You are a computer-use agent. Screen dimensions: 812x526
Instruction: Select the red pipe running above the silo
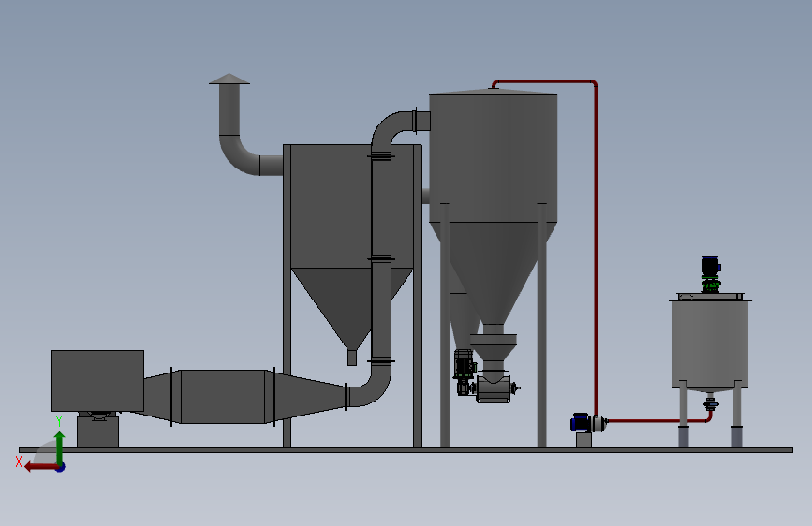coord(544,81)
